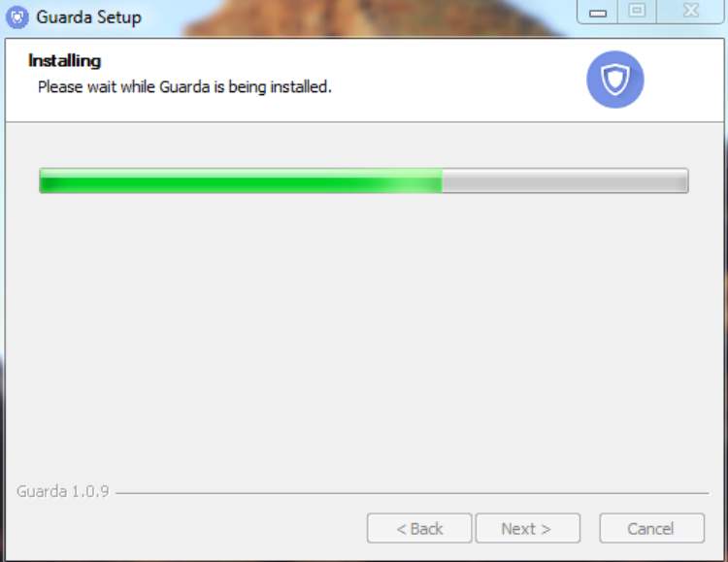728x562 pixels.
Task: Click the disabled maximize window button
Action: coord(637,12)
